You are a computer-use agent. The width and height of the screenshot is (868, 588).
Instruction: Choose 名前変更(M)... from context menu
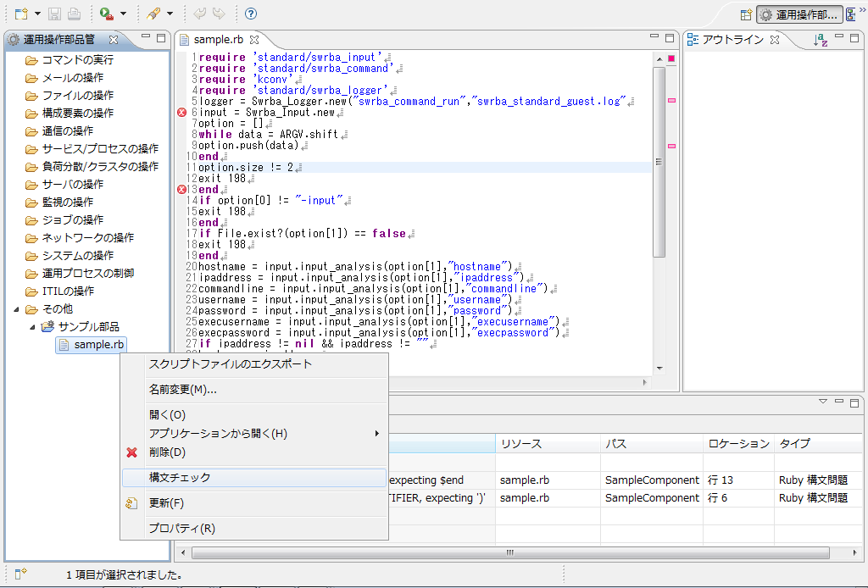[x=254, y=390]
